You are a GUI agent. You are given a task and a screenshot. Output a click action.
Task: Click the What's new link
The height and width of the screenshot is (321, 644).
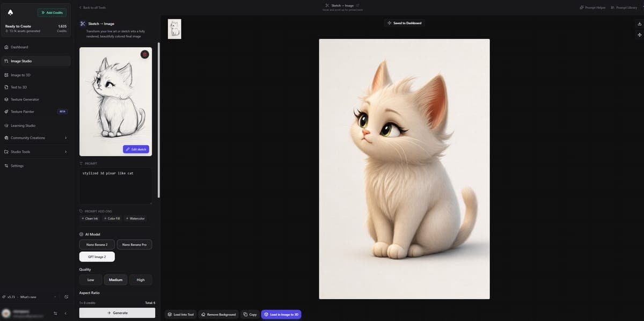click(x=28, y=297)
